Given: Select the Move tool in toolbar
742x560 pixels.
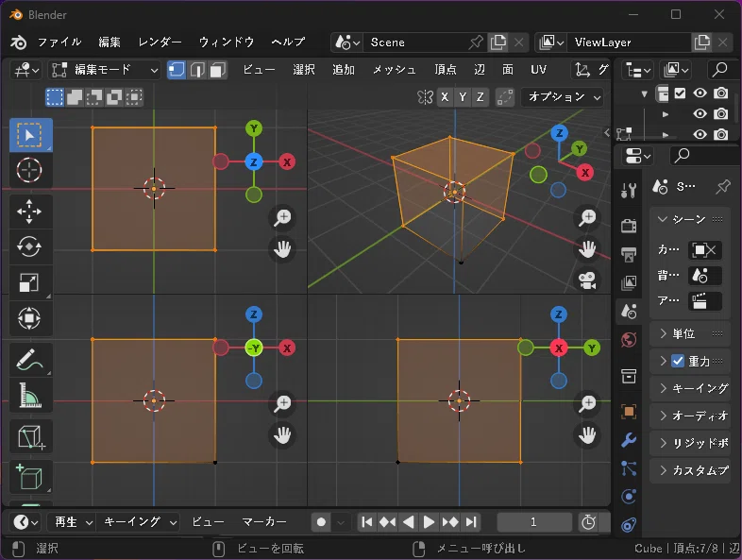Looking at the screenshot, I should point(29,212).
